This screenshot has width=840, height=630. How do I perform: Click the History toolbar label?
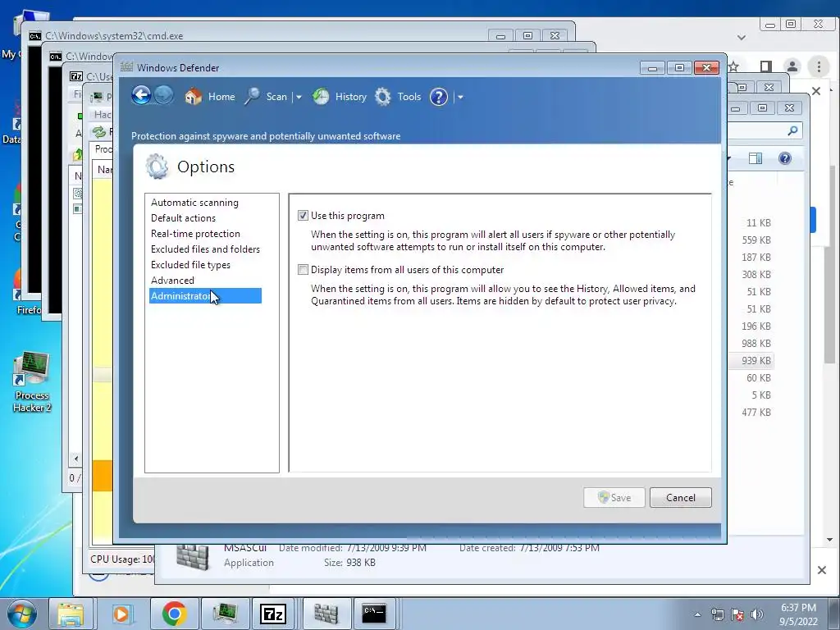[351, 97]
